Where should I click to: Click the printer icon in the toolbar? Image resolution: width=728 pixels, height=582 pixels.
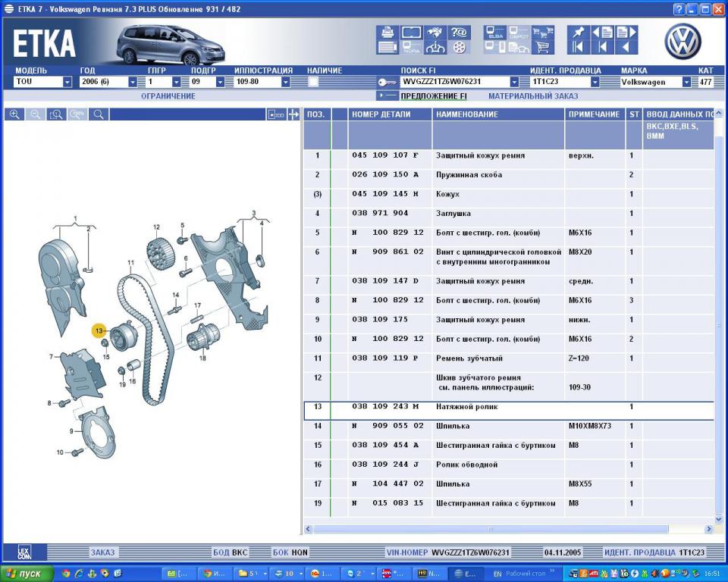point(388,33)
